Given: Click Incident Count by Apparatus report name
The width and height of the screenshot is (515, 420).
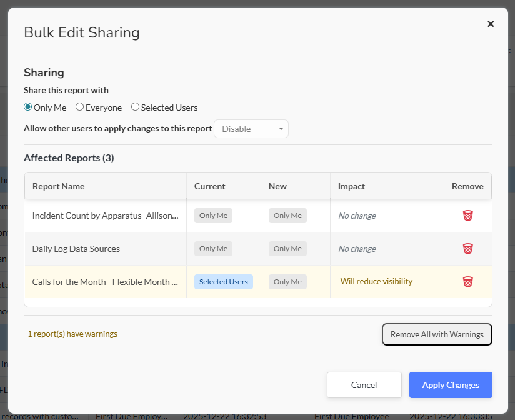Looking at the screenshot, I should [105, 216].
